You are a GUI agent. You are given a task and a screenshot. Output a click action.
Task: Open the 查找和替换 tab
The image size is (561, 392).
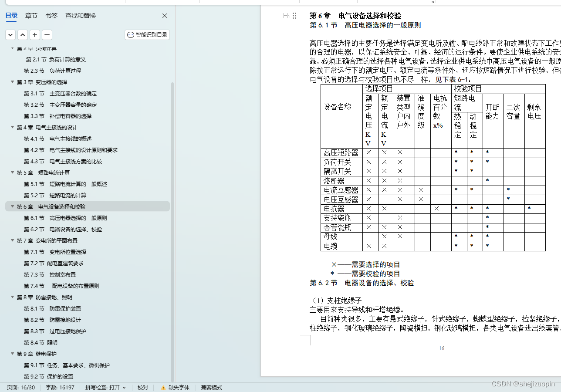(x=81, y=16)
